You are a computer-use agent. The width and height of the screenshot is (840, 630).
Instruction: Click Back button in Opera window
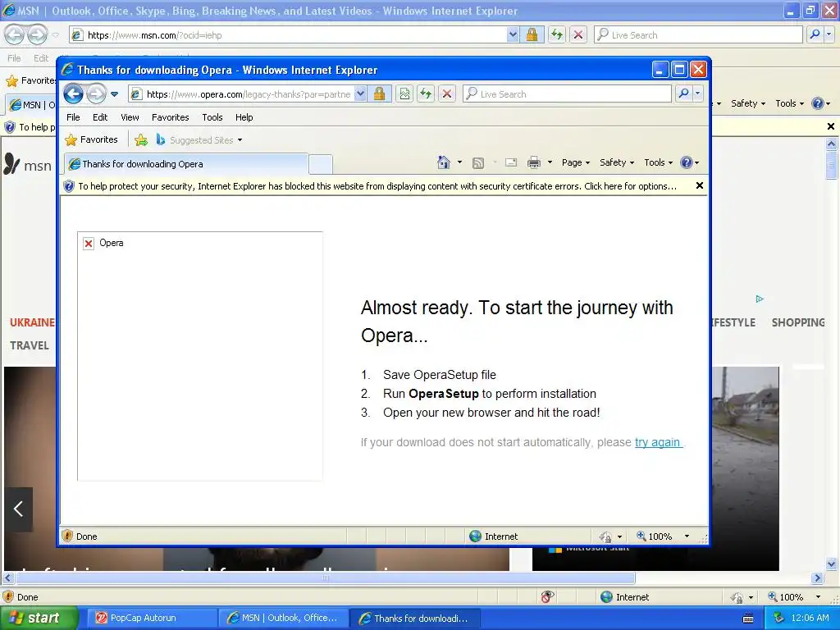[x=73, y=94]
